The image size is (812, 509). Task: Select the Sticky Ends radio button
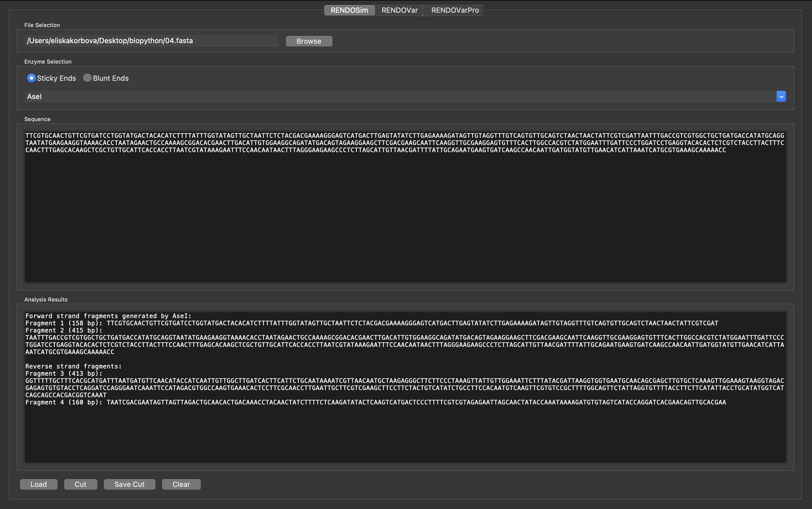coord(31,78)
